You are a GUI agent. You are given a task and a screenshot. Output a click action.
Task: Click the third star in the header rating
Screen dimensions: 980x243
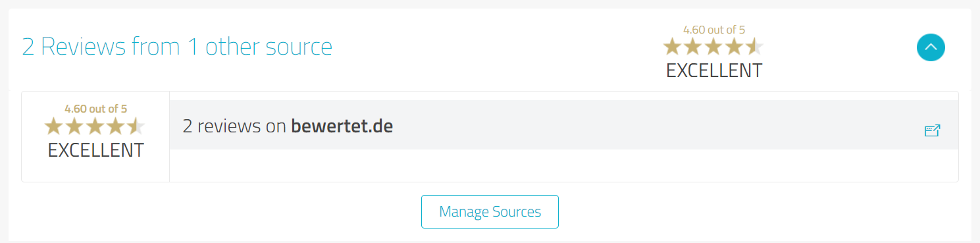pyautogui.click(x=713, y=47)
